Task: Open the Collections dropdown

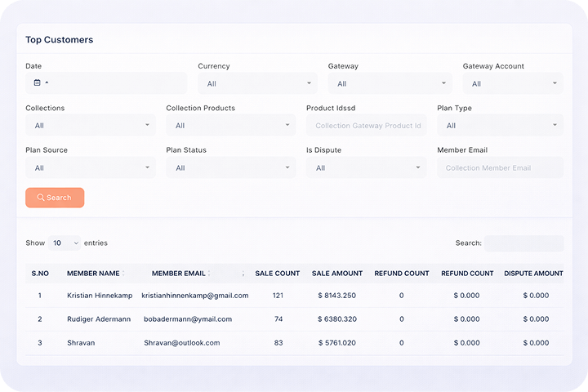Action: tap(90, 126)
